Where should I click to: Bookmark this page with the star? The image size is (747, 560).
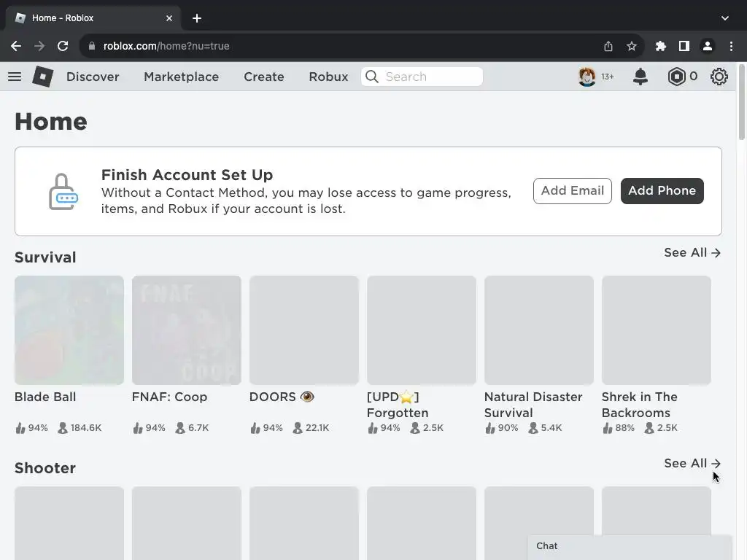pos(631,46)
